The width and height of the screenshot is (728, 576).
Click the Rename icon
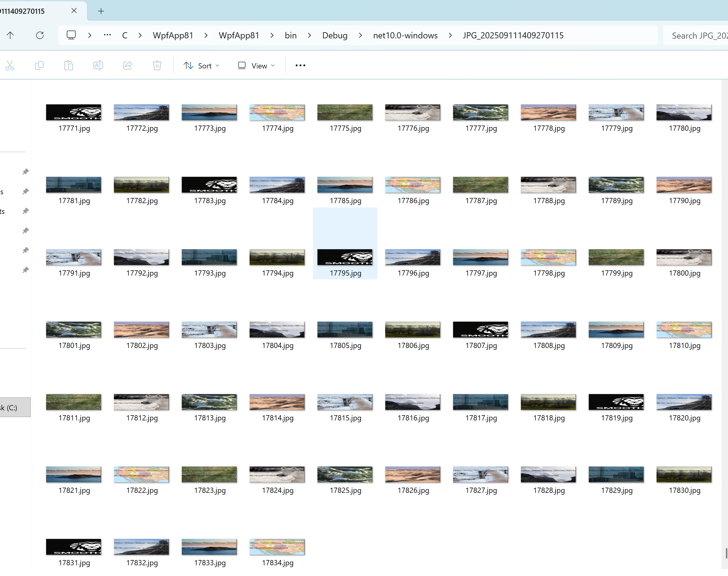coord(98,65)
